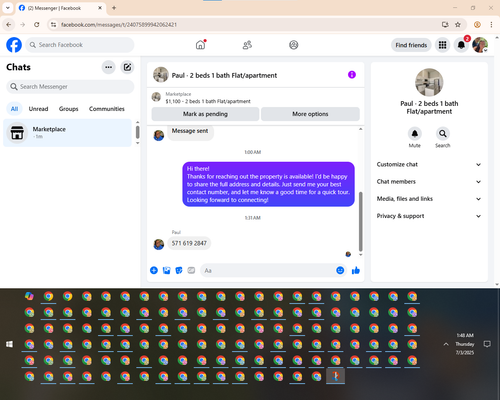Open the emoji picker
The width and height of the screenshot is (500, 400).
(x=340, y=270)
